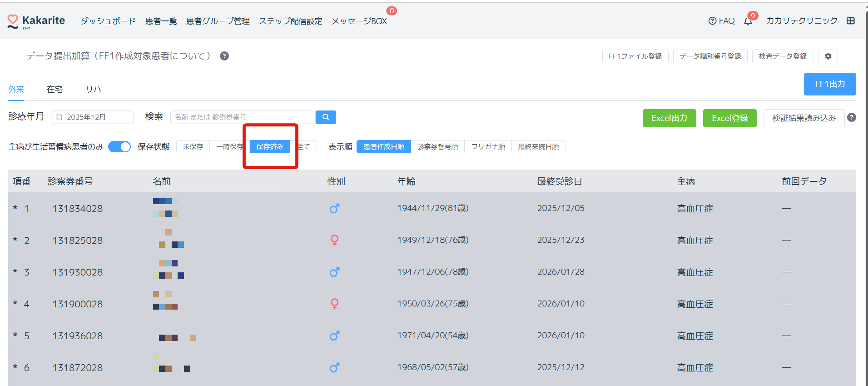Sort list by 診察券番号順
Image resolution: width=868 pixels, height=386 pixels.
tap(437, 147)
